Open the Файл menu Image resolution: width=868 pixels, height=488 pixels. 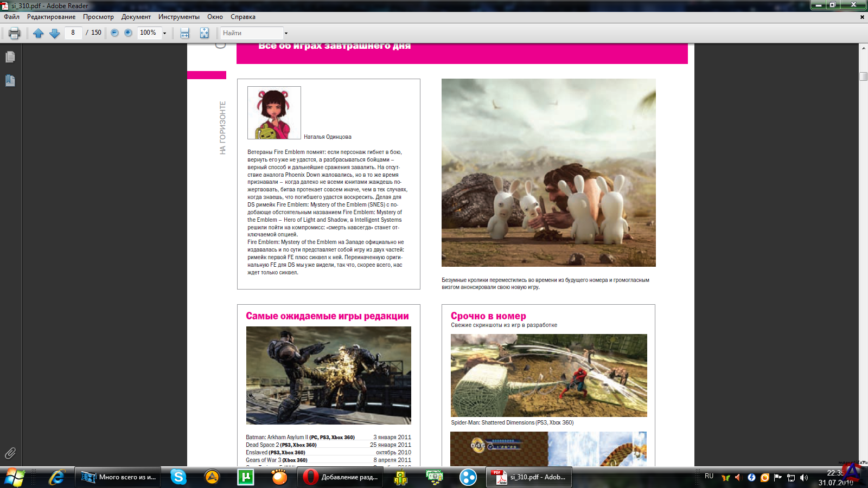(12, 17)
